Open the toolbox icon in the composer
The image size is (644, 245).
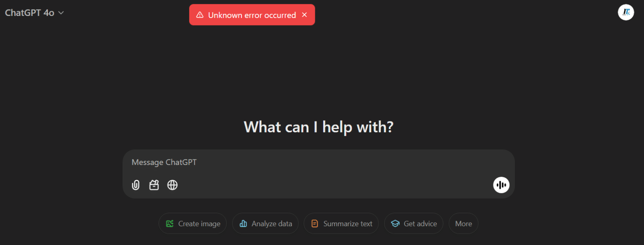click(x=154, y=185)
